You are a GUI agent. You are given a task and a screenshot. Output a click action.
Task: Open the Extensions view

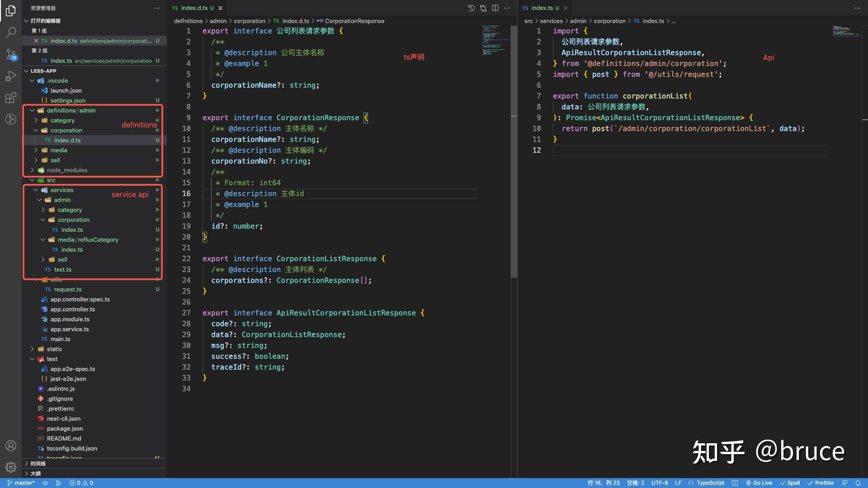11,98
